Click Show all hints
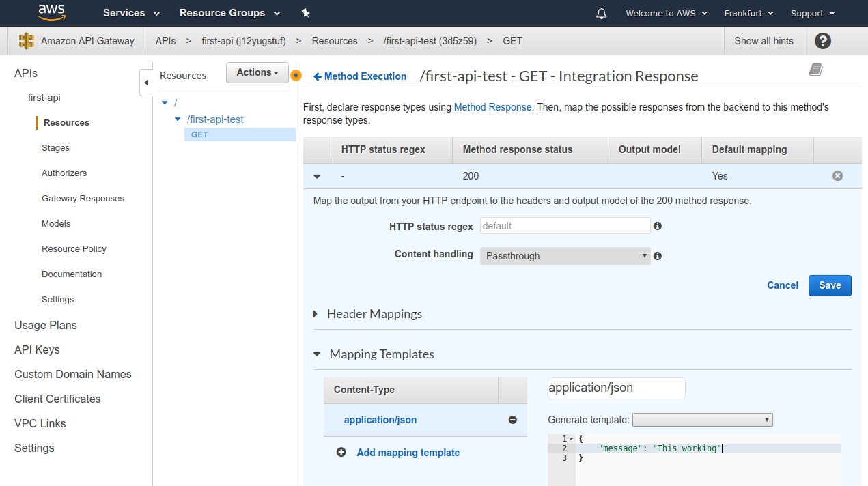 coord(764,41)
